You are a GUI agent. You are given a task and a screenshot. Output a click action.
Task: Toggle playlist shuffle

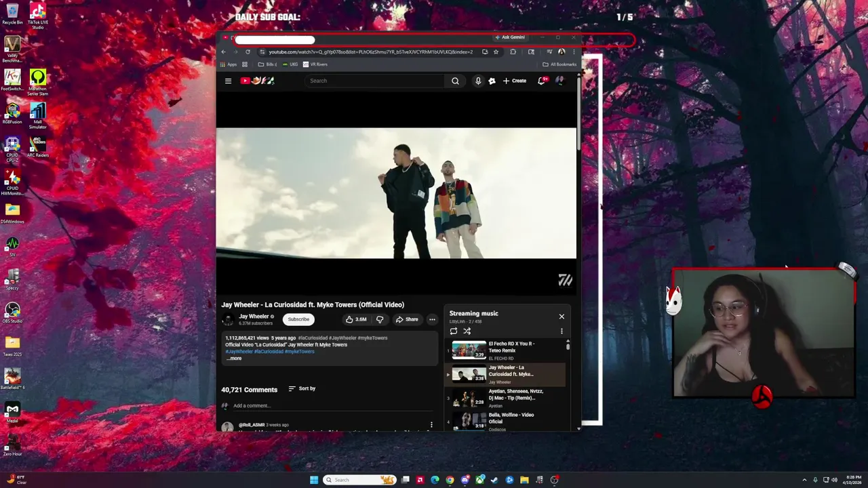pos(467,331)
